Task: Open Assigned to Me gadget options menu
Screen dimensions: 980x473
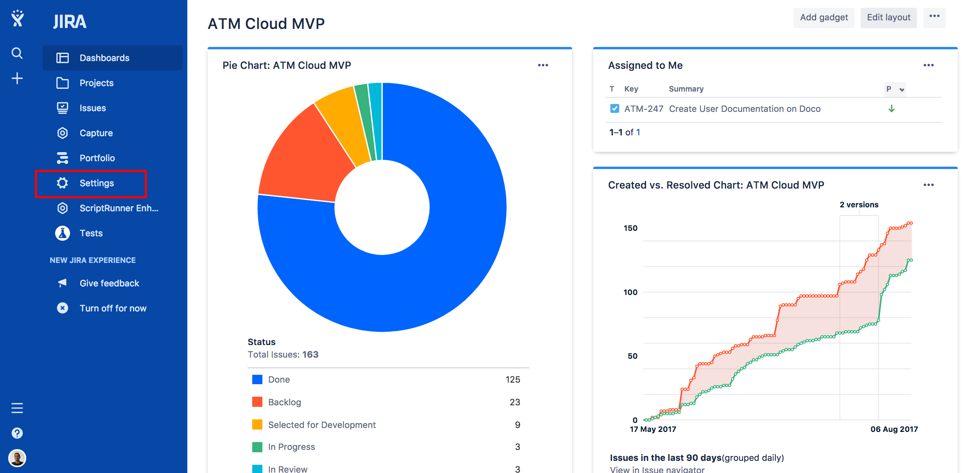Action: click(929, 65)
